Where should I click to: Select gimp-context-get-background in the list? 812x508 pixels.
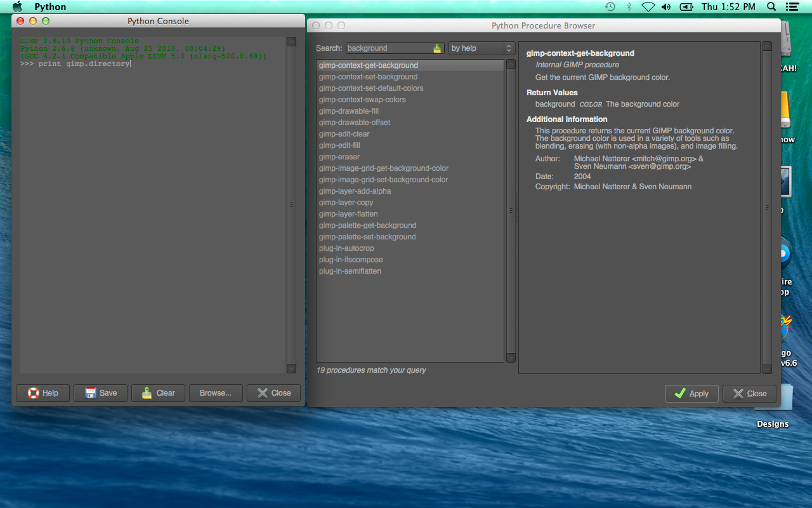click(x=410, y=65)
